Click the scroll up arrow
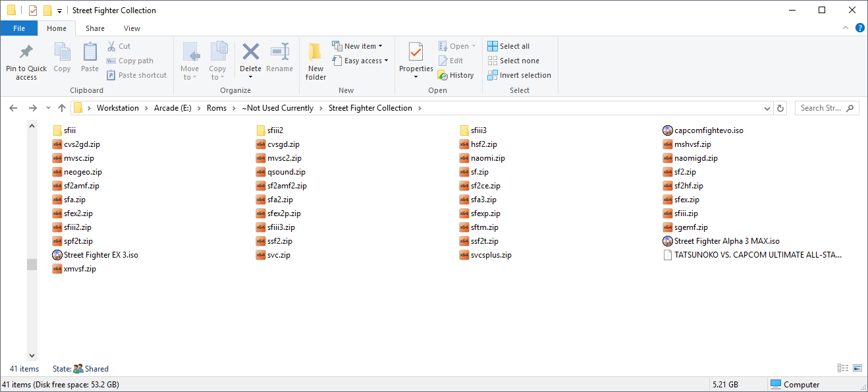 pyautogui.click(x=32, y=125)
